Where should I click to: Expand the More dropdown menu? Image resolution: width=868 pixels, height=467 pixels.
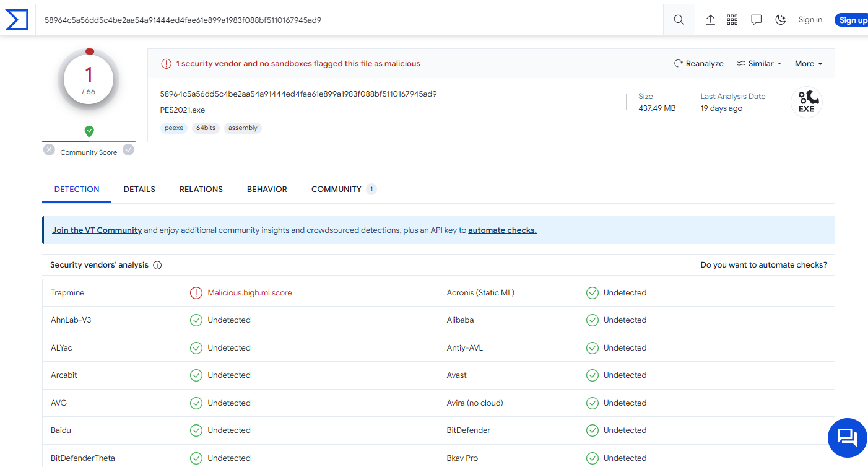pyautogui.click(x=808, y=64)
